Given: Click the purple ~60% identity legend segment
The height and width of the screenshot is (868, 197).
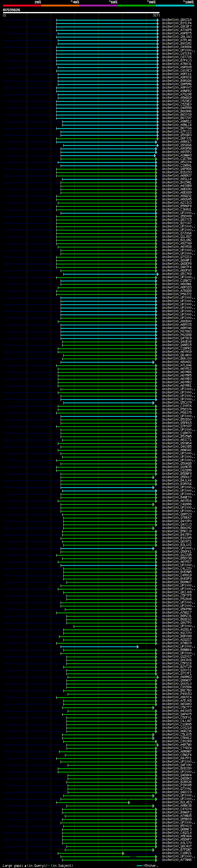Looking at the screenshot, I should pyautogui.click(x=98, y=6).
